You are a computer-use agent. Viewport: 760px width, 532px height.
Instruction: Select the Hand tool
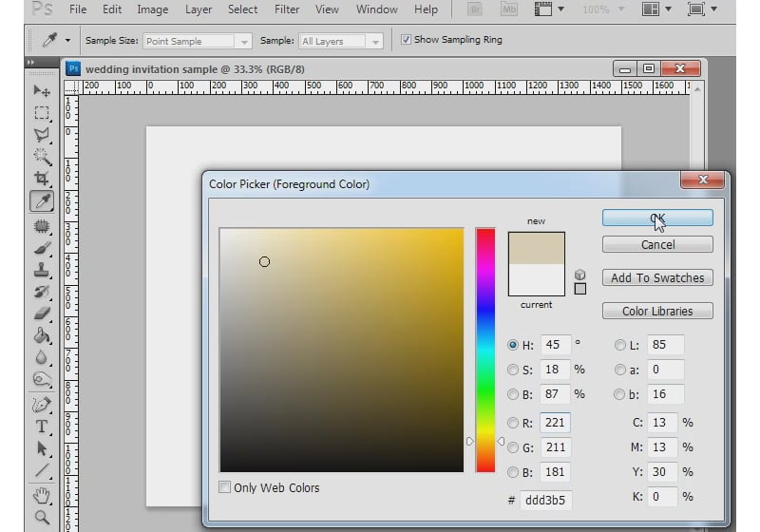click(x=42, y=496)
